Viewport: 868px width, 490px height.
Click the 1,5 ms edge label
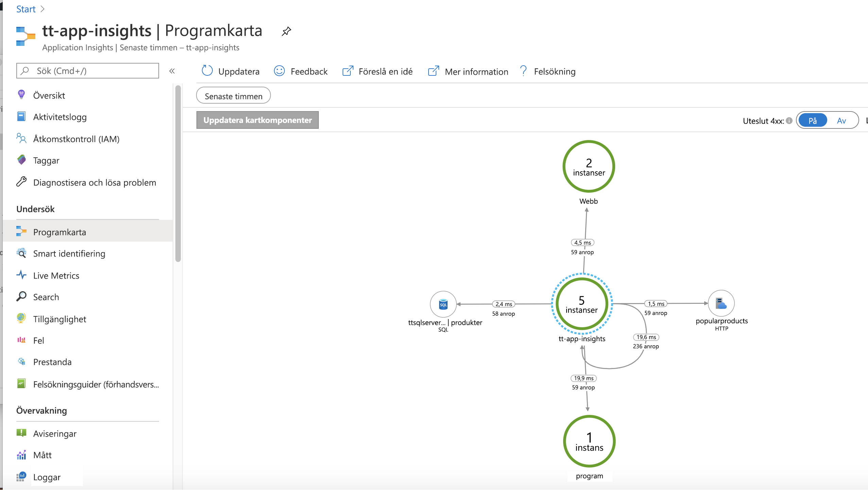coord(656,304)
